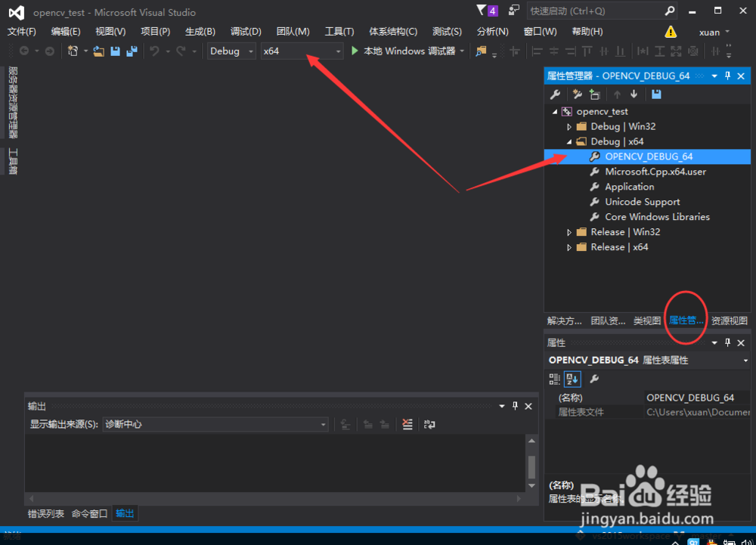Screen dimensions: 756x545
Task: Switch to the 类视图 tab
Action: (647, 321)
